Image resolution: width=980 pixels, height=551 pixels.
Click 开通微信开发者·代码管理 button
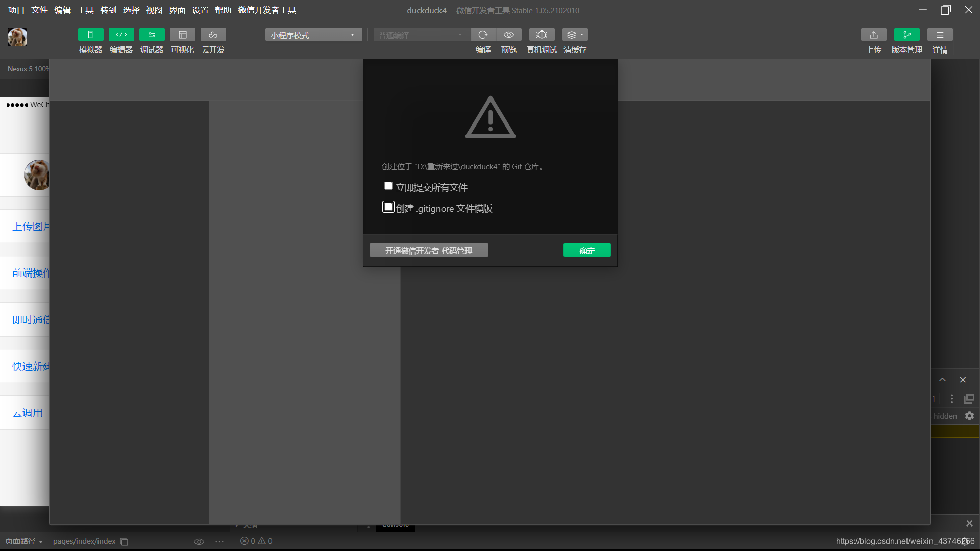[429, 251]
